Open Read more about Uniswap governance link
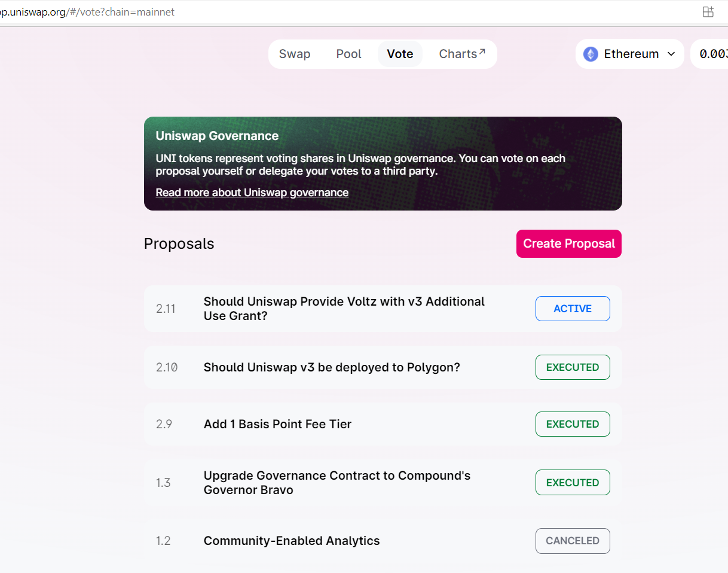Screen dimensions: 728x573 pyautogui.click(x=252, y=193)
